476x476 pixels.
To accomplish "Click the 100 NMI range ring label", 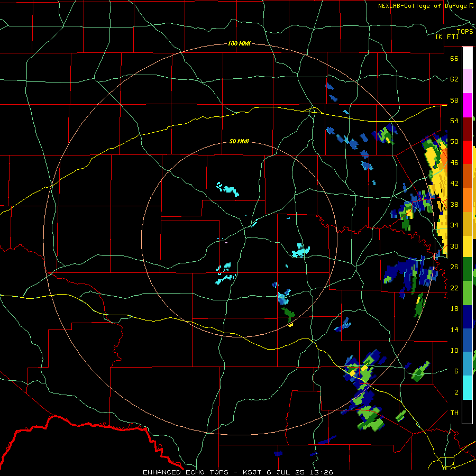I will (239, 43).
